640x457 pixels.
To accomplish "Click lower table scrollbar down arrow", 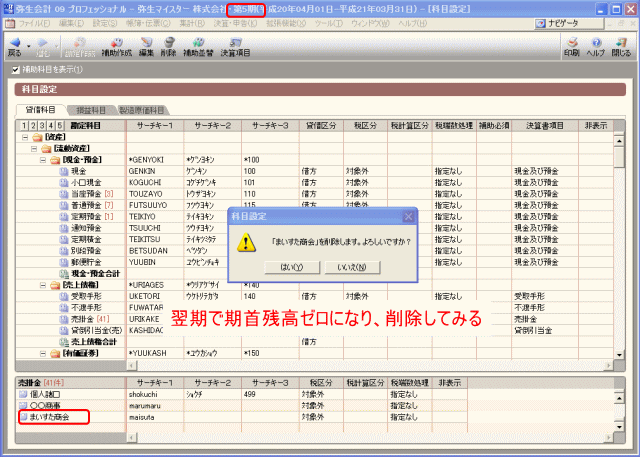I will pos(619,427).
